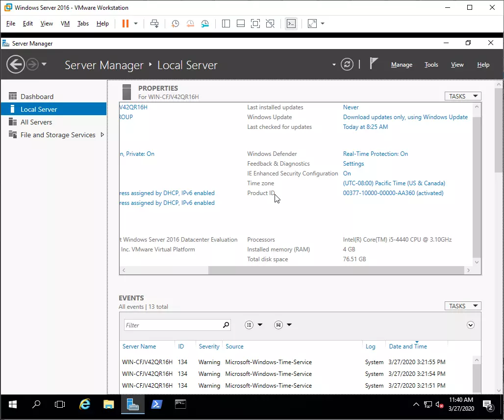Select All Servers in the navigation pane
Screen dimensions: 504x420
(53, 122)
